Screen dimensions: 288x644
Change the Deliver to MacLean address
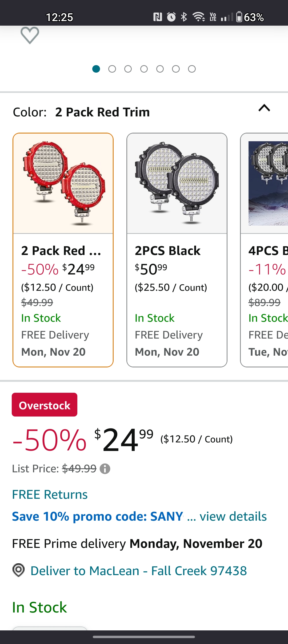click(x=139, y=571)
